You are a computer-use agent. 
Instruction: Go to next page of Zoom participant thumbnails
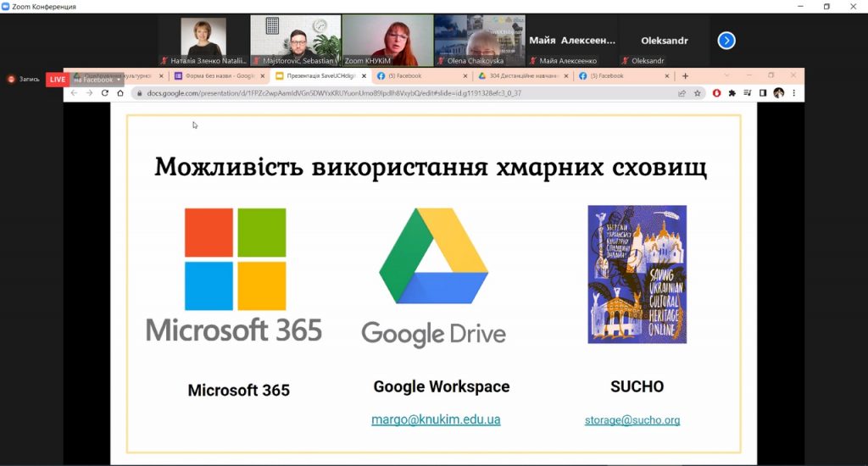point(726,41)
